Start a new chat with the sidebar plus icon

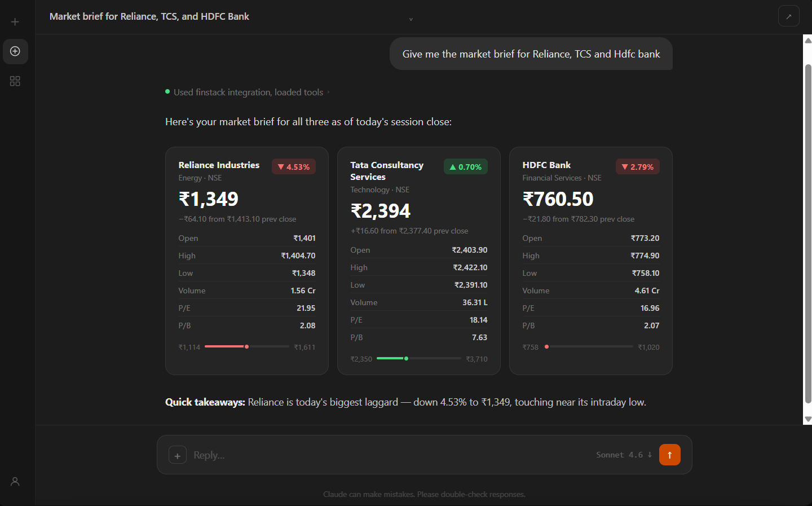[15, 21]
